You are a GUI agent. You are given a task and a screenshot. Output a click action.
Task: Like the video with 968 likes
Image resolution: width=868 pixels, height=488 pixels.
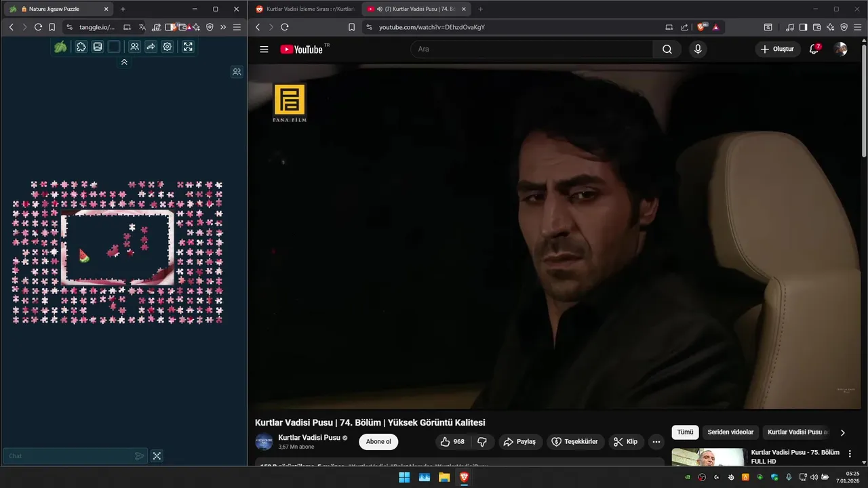(452, 442)
